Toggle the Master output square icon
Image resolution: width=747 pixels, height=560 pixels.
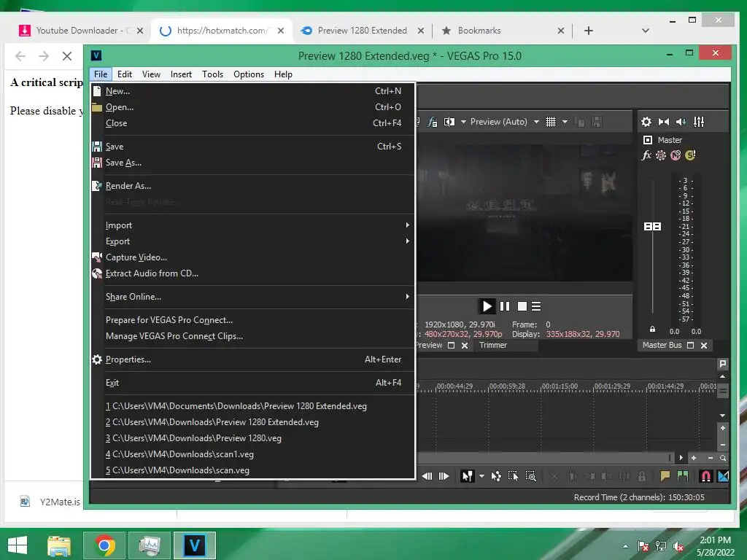(x=648, y=140)
